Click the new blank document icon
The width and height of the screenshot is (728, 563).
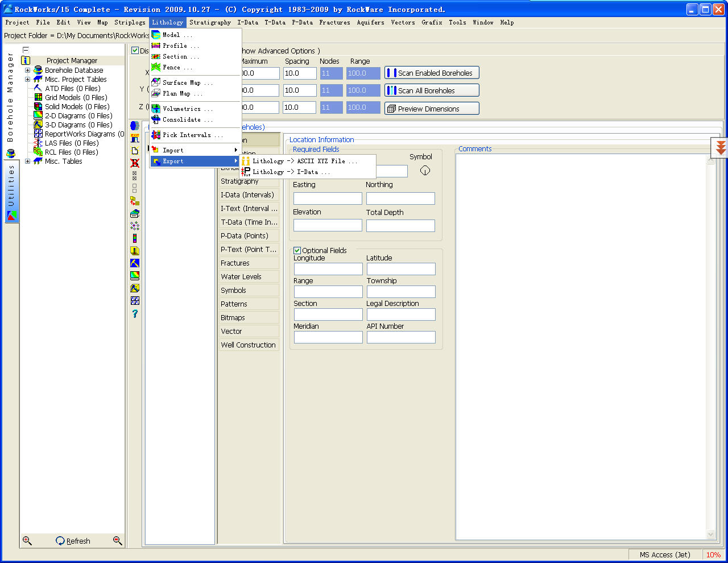click(135, 151)
